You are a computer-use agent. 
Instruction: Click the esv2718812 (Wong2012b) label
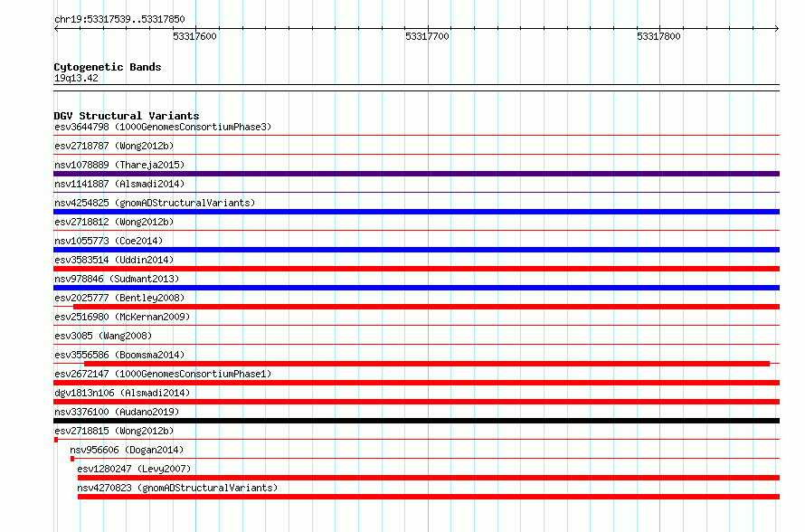pos(114,222)
